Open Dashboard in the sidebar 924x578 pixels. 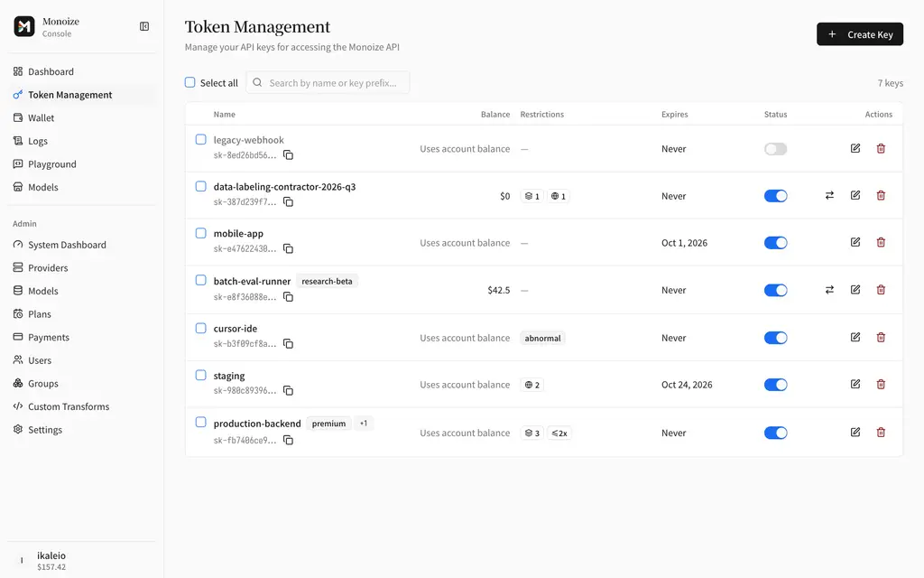[81, 71]
